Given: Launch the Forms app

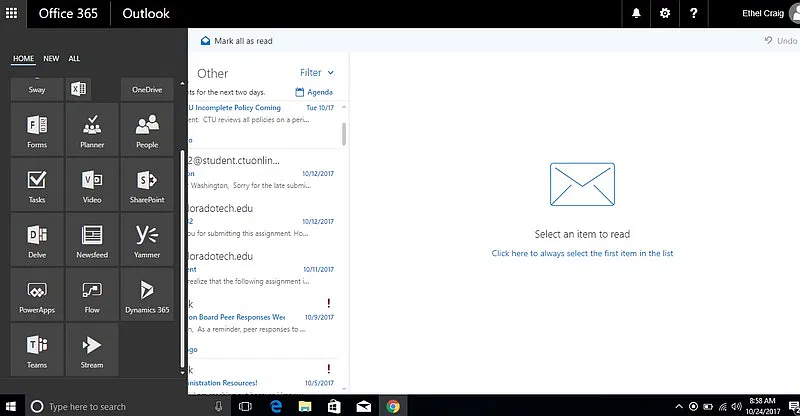Looking at the screenshot, I should (x=37, y=130).
